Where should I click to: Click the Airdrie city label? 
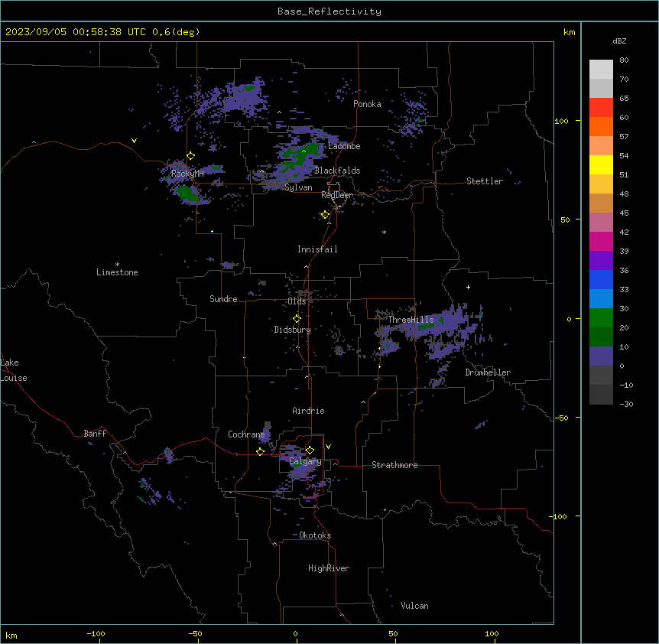[x=308, y=411]
